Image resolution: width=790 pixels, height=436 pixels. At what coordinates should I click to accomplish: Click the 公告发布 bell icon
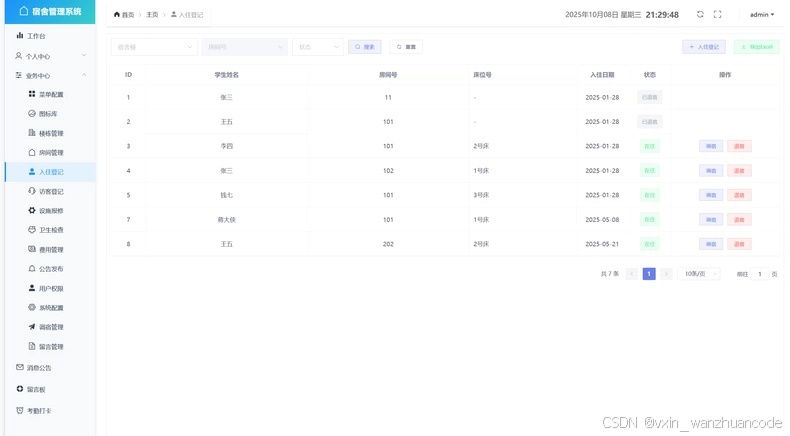(x=32, y=269)
